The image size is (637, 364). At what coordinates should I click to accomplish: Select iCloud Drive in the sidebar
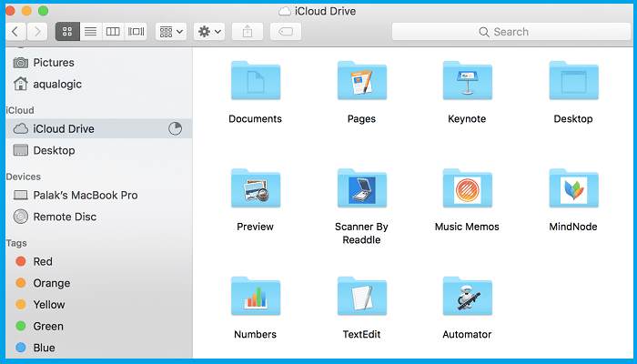tap(98, 129)
